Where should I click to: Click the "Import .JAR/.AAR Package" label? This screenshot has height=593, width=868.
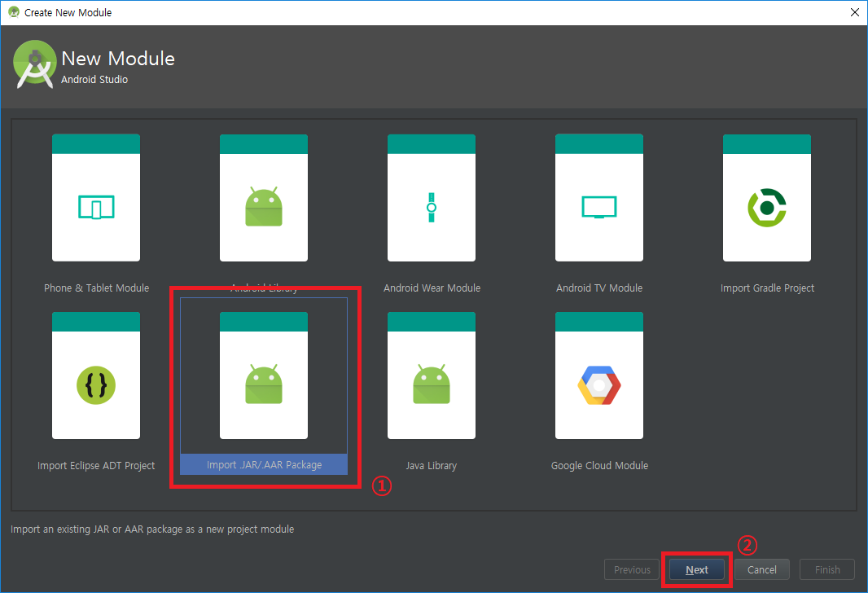[264, 464]
